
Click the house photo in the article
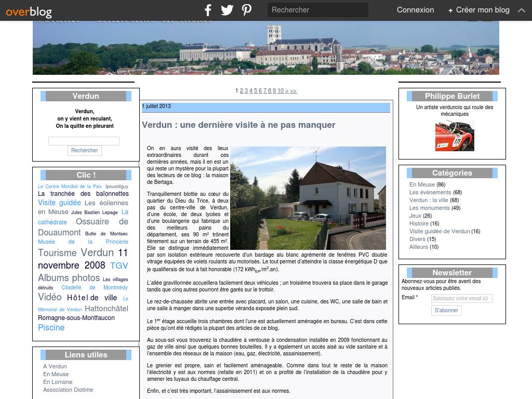[x=308, y=198]
